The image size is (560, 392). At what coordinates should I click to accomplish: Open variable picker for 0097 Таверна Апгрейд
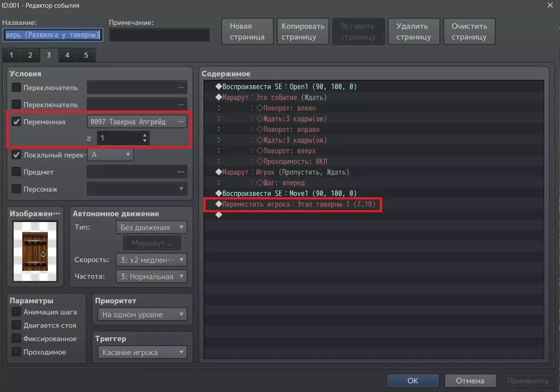click(181, 122)
